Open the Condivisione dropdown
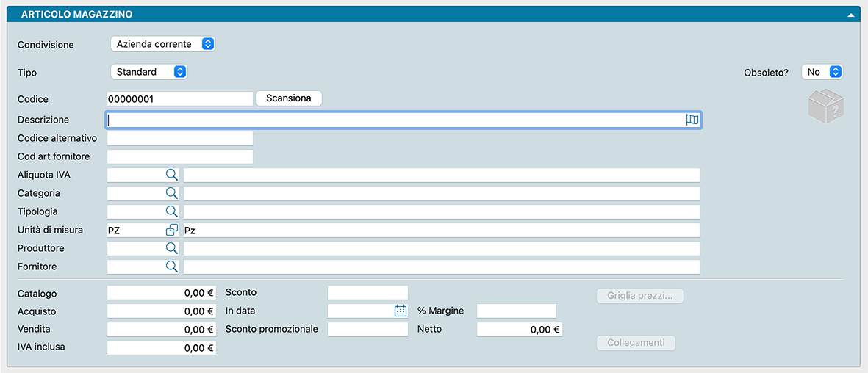868x373 pixels. [162, 44]
